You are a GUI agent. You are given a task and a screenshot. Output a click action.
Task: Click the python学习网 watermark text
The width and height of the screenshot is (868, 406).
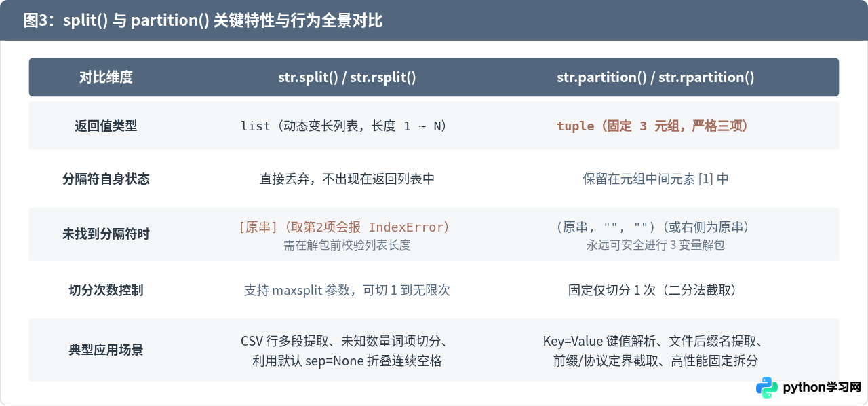tap(822, 388)
